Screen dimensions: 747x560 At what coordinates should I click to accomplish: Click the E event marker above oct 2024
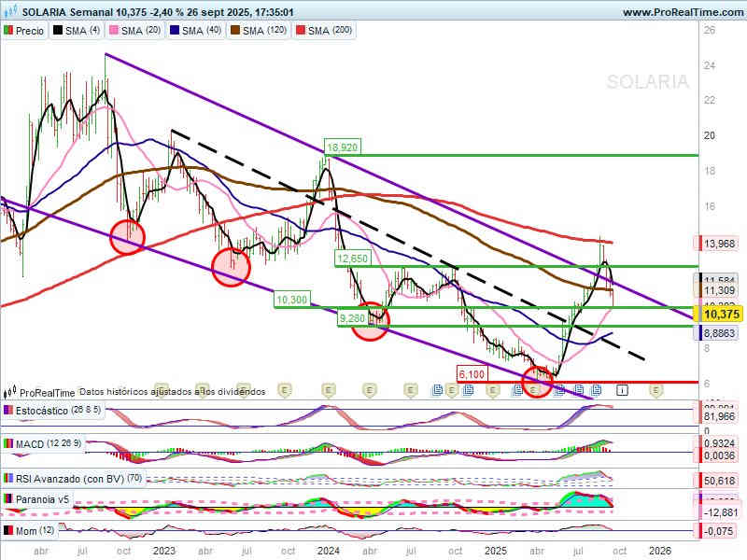452,390
